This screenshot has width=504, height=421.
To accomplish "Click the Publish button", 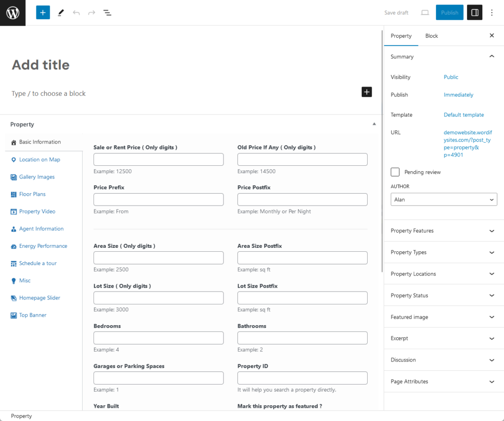I will point(449,13).
